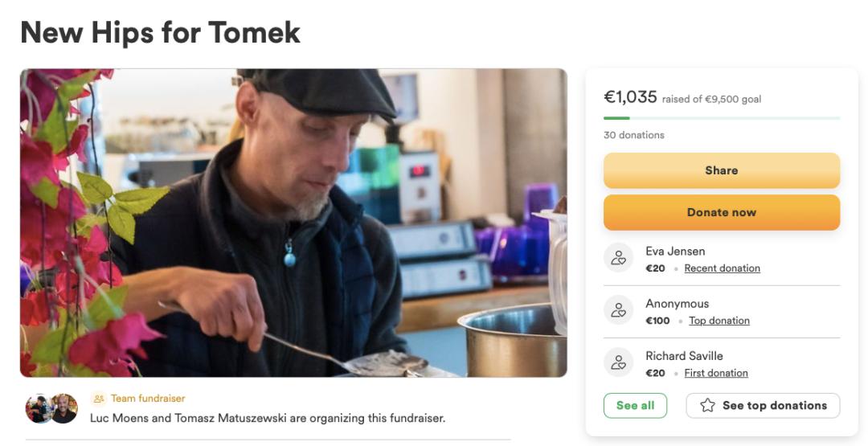The height and width of the screenshot is (446, 868).
Task: Open the Recent donation link
Action: [722, 268]
